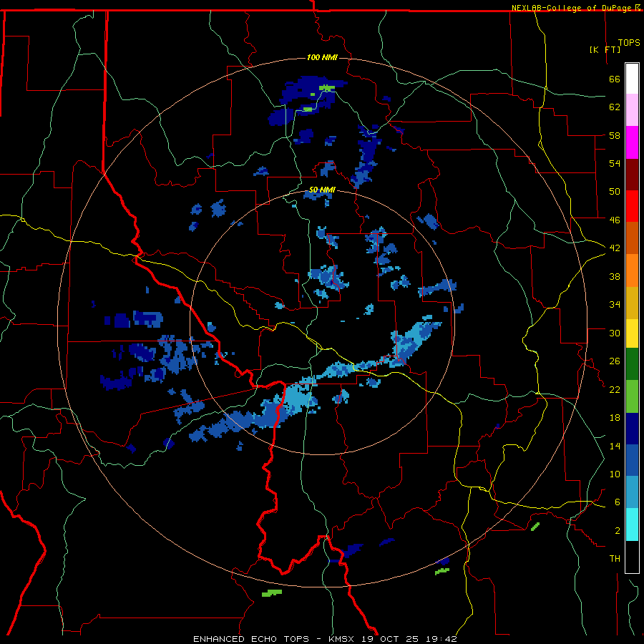Pick the dark green legend swatch
Viewport: 644px width, 644px height.
[632, 364]
